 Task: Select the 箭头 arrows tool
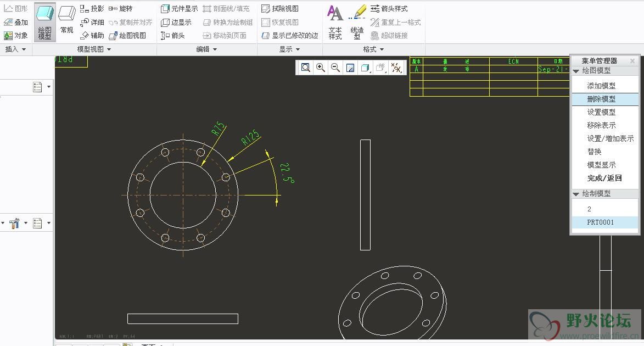172,36
